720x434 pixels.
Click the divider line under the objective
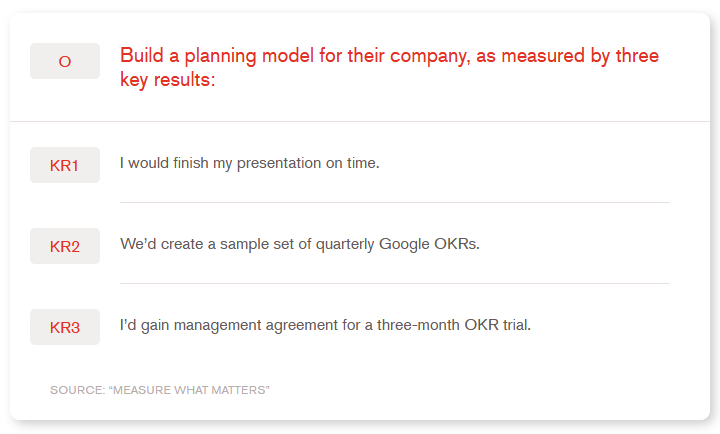pyautogui.click(x=360, y=122)
